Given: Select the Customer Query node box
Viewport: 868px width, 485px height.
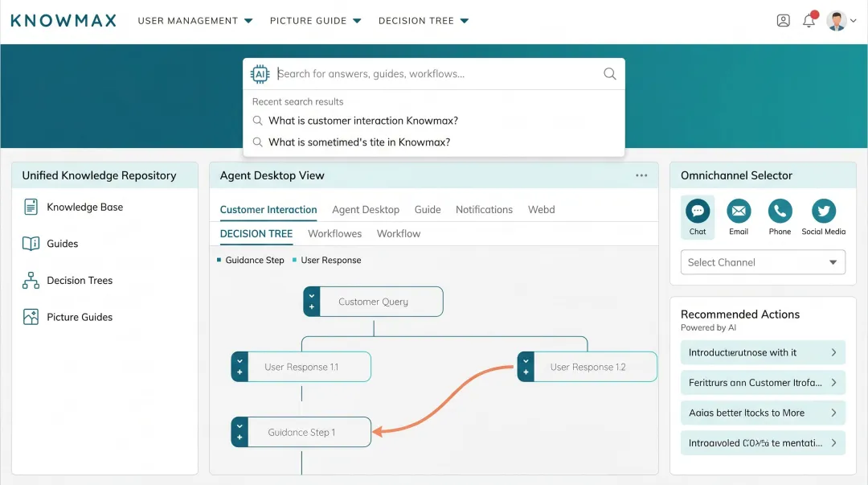Looking at the screenshot, I should (373, 302).
